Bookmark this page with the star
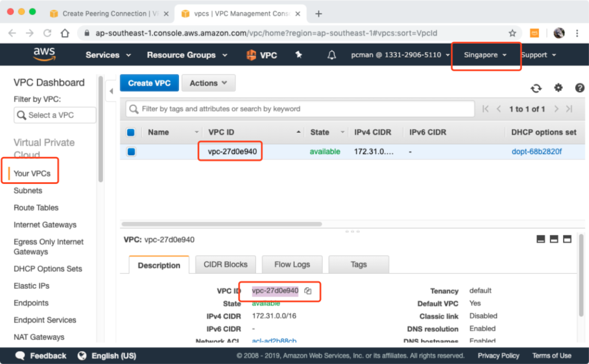The width and height of the screenshot is (589, 364). pos(512,33)
